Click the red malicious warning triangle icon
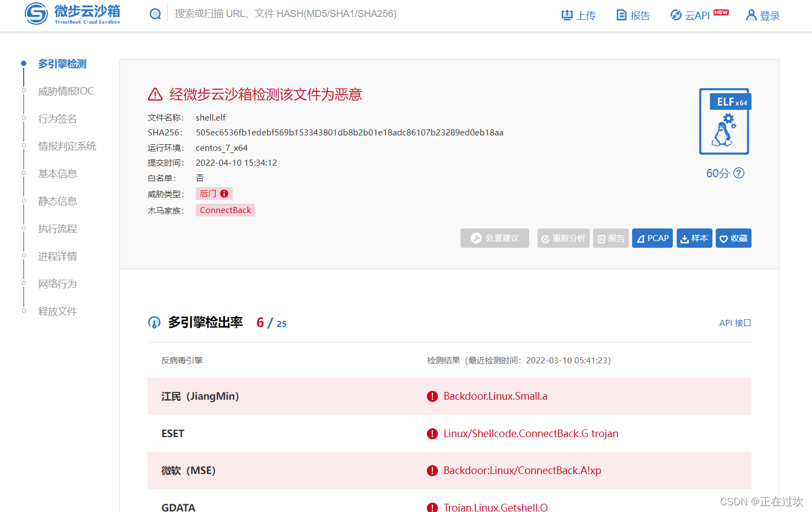This screenshot has height=512, width=812. point(155,95)
